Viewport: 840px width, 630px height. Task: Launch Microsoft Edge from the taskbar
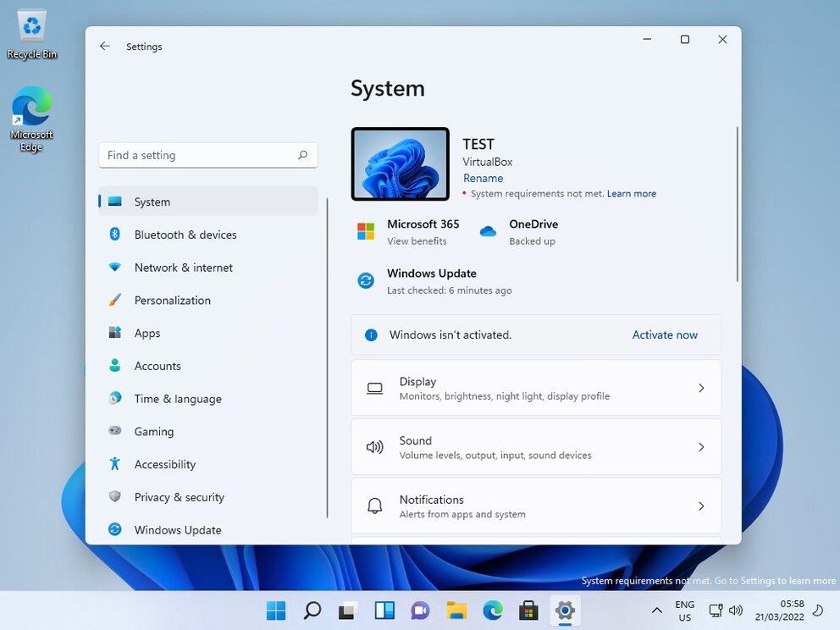coord(493,611)
